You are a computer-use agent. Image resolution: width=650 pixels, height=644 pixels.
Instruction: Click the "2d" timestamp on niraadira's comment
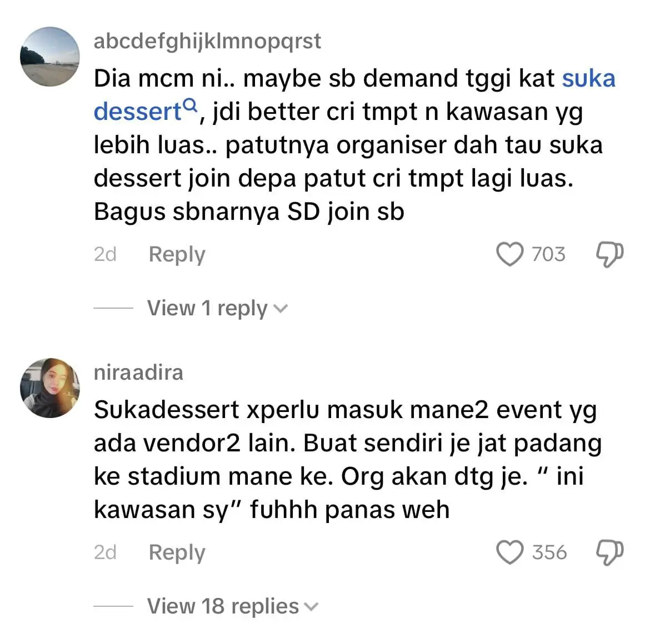(105, 552)
